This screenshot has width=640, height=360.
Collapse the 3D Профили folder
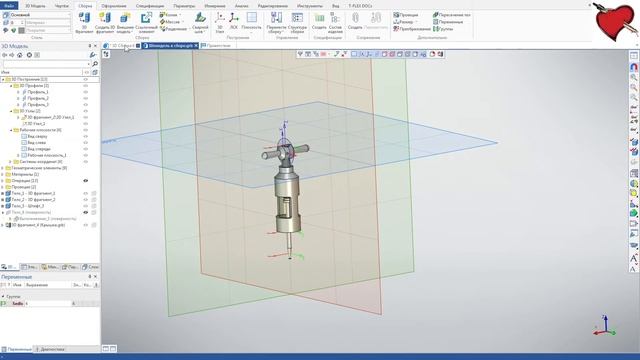[11, 86]
